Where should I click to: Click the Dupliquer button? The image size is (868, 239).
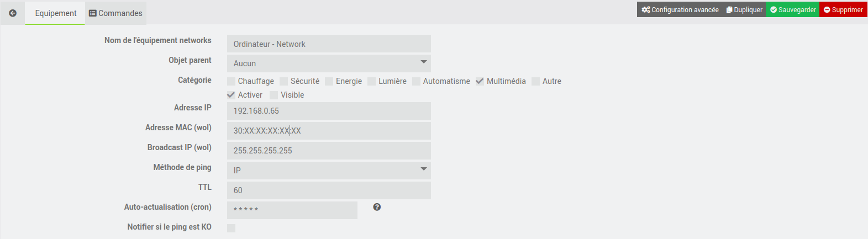(x=744, y=9)
